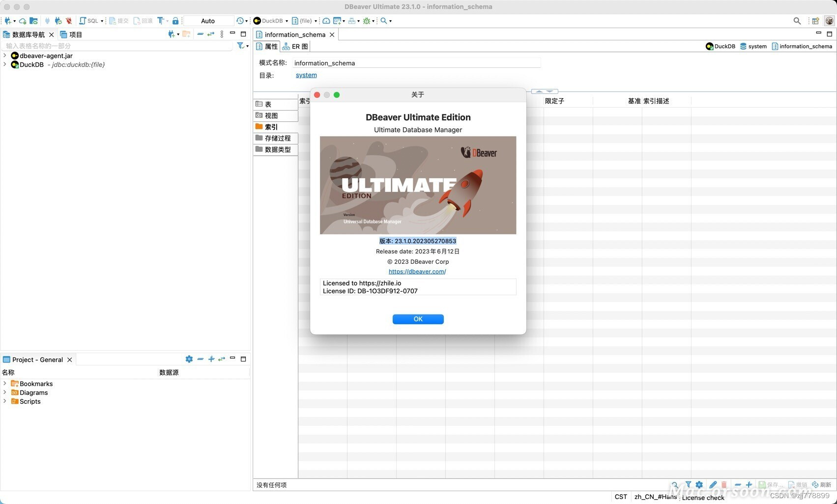837x504 pixels.
Task: Click the 刷新 refresh button
Action: [x=821, y=484]
